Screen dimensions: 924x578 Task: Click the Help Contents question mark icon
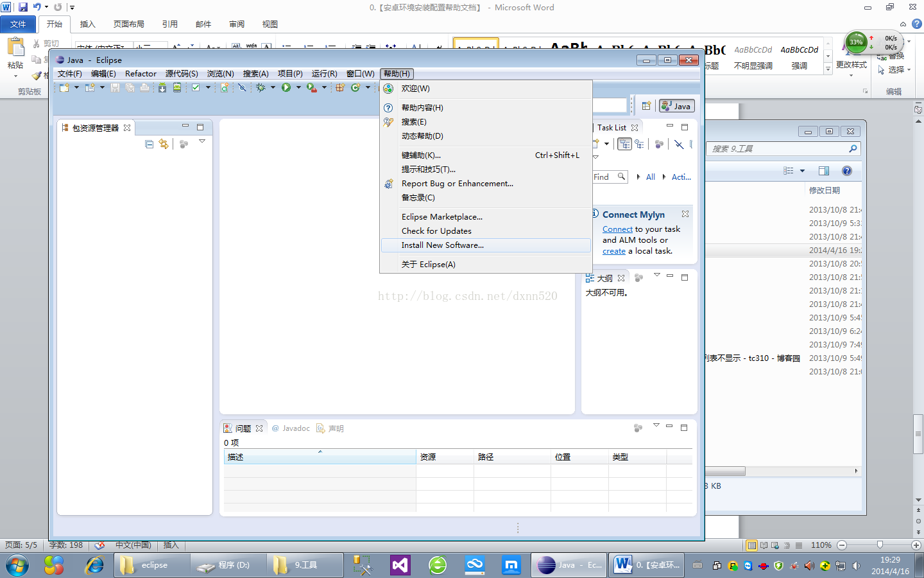point(388,108)
